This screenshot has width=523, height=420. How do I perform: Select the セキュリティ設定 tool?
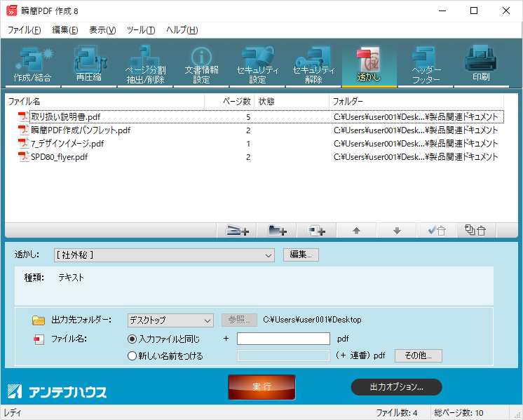pyautogui.click(x=257, y=64)
